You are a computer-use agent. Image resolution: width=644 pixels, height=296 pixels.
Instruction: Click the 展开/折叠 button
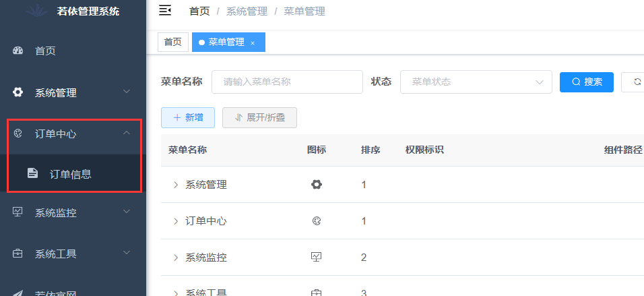pyautogui.click(x=259, y=117)
